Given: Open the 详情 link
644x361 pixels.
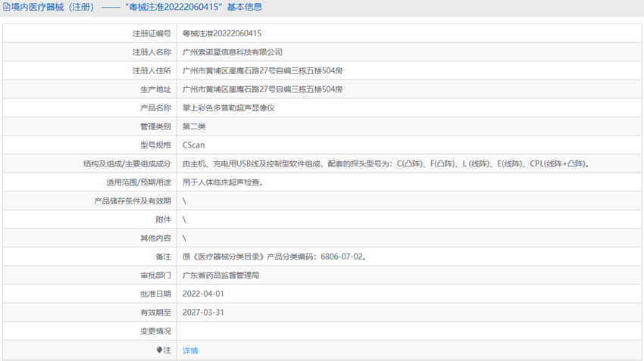Looking at the screenshot, I should coord(190,350).
